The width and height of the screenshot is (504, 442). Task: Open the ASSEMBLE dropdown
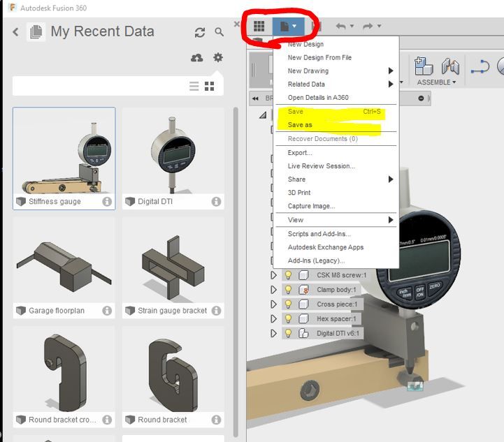[x=436, y=82]
